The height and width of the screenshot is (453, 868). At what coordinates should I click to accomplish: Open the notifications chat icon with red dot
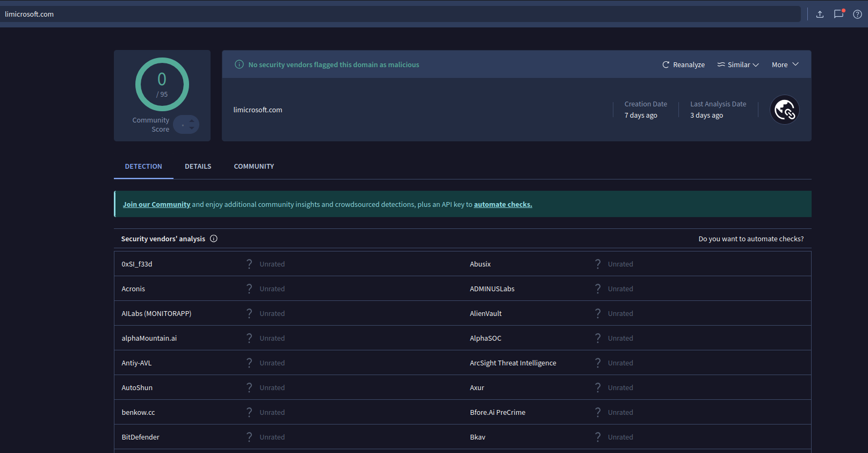coord(838,14)
